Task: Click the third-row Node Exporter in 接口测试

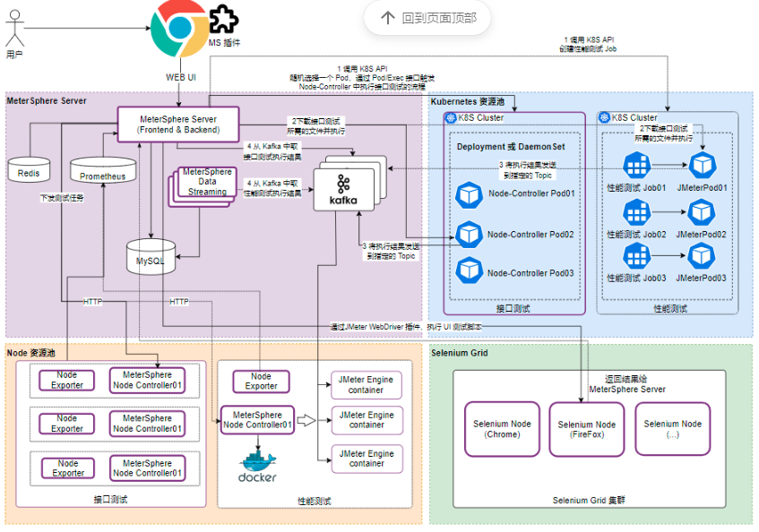Action: click(x=68, y=468)
